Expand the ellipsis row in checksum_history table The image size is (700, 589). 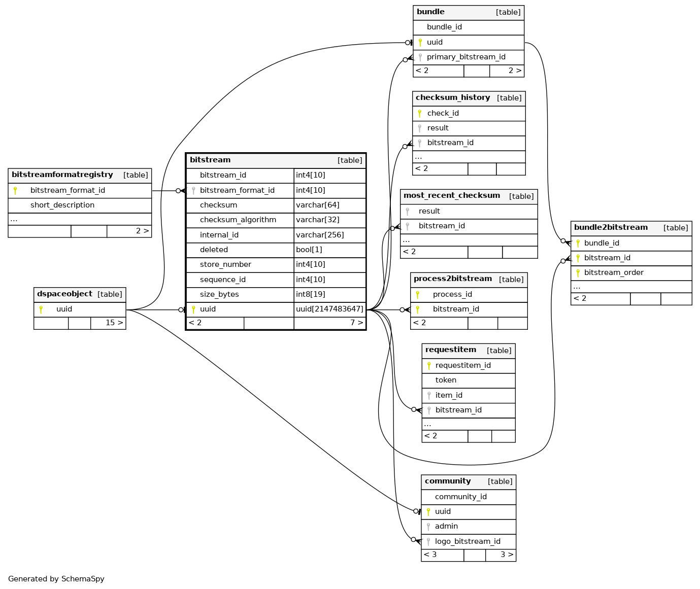[419, 157]
